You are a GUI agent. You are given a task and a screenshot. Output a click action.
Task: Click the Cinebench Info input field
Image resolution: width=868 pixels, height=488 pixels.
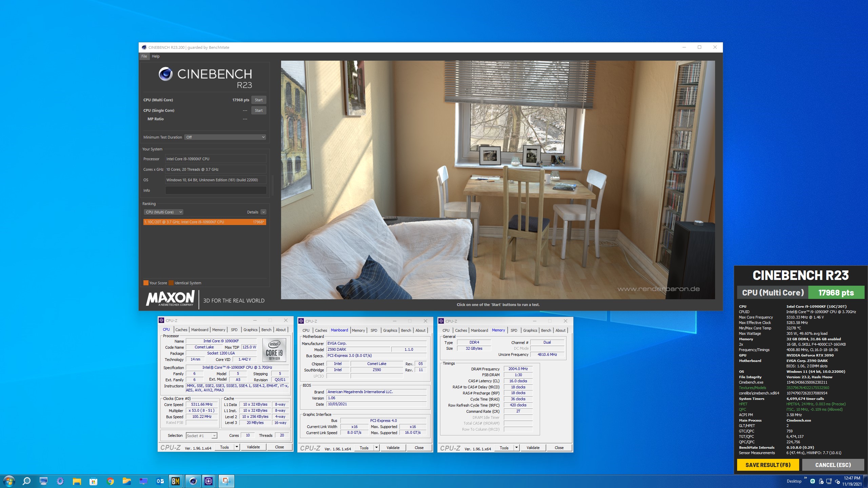pyautogui.click(x=216, y=190)
